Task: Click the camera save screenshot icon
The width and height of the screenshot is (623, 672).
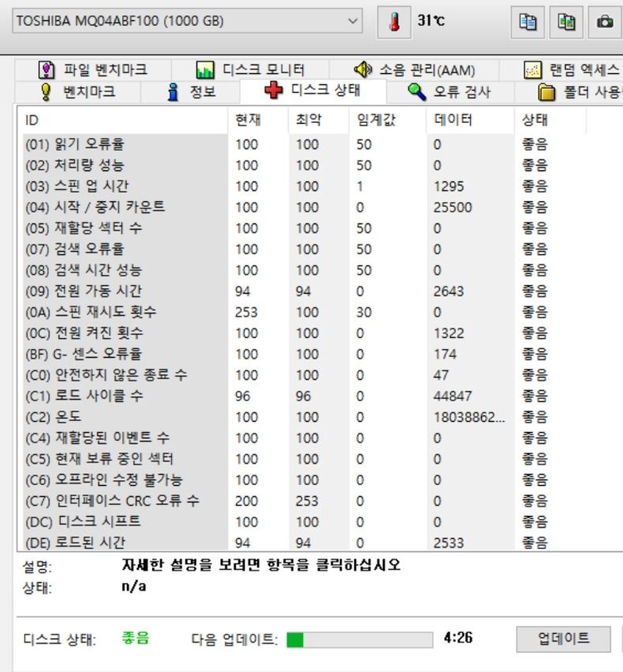Action: click(x=605, y=22)
